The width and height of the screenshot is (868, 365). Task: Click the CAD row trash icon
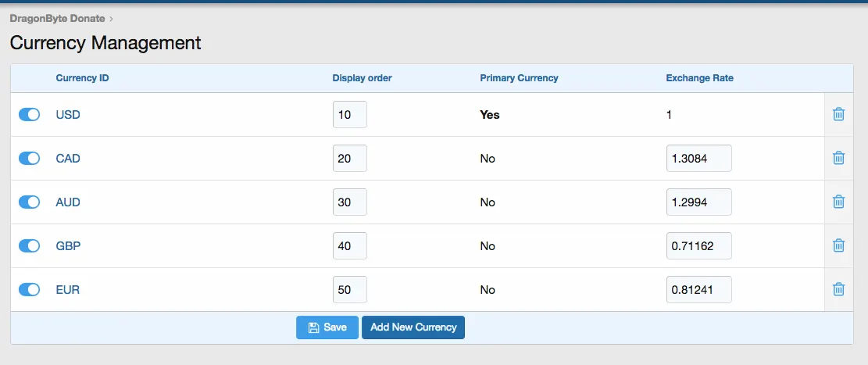838,158
